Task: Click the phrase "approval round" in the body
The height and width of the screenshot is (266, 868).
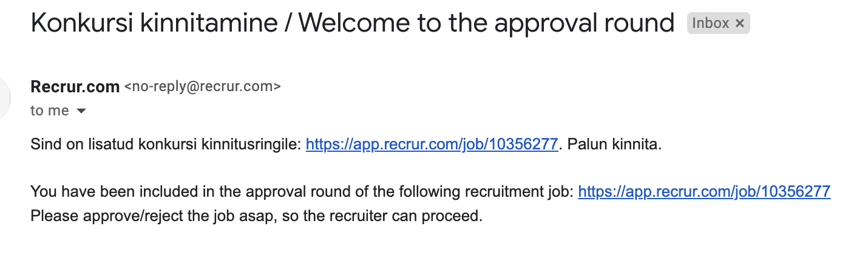Action: pyautogui.click(x=272, y=192)
